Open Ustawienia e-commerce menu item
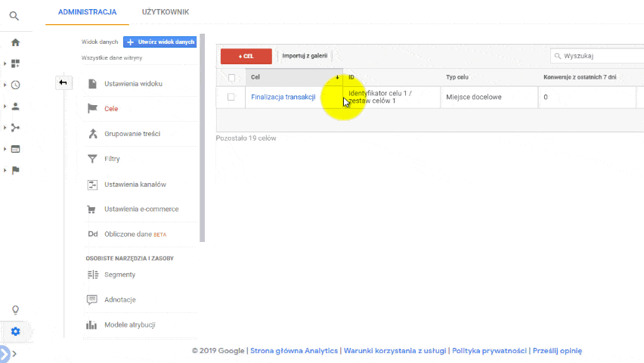The width and height of the screenshot is (644, 363). (141, 209)
